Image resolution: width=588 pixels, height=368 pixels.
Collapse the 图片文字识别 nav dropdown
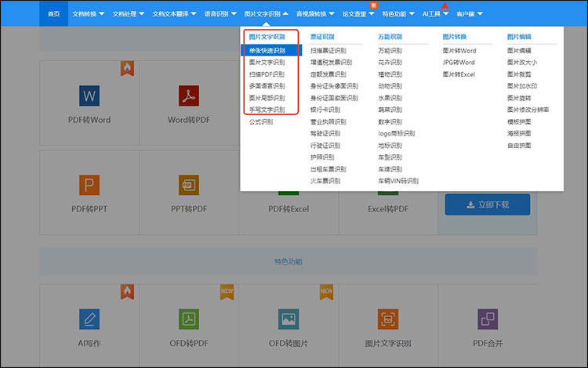pyautogui.click(x=267, y=14)
